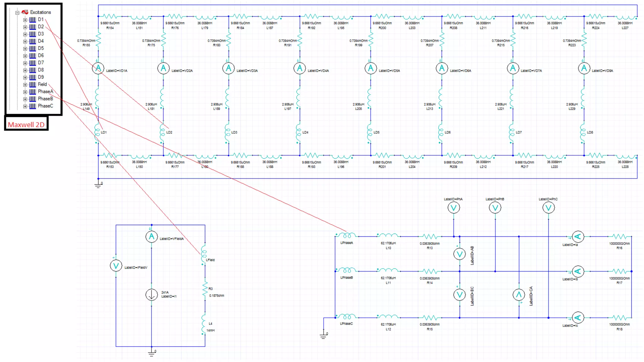Click the LPhaseA winding inductor
Screen dimensions: 644x362
347,236
